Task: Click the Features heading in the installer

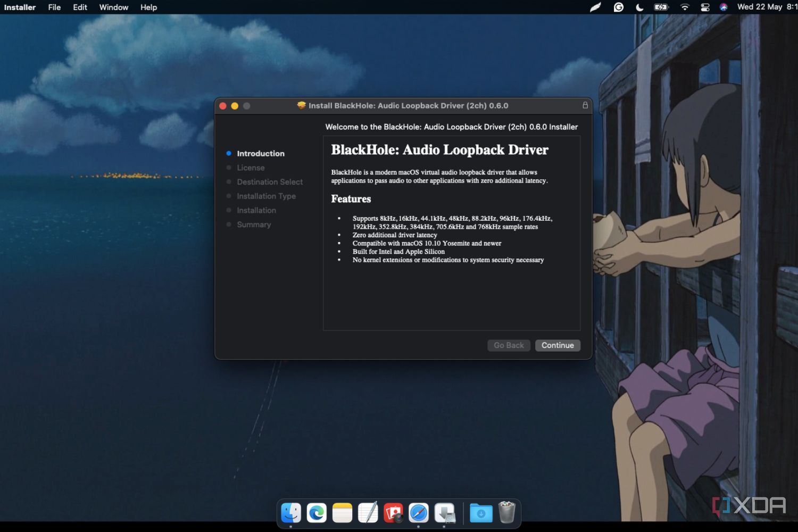Action: click(x=351, y=199)
